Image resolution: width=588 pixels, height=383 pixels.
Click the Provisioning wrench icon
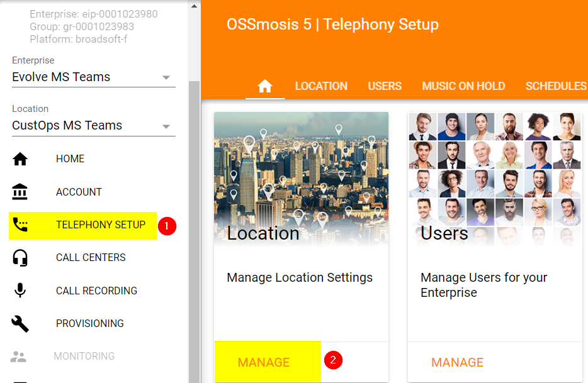click(20, 323)
